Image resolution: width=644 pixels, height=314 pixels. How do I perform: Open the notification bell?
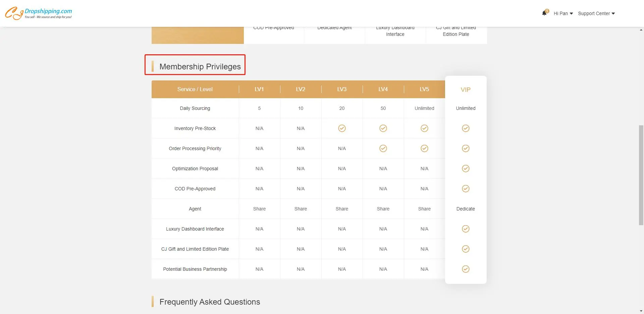pyautogui.click(x=544, y=13)
